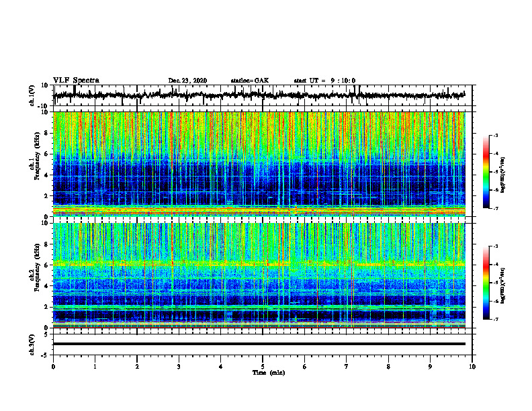Click time axis tick label "0"

(53, 367)
